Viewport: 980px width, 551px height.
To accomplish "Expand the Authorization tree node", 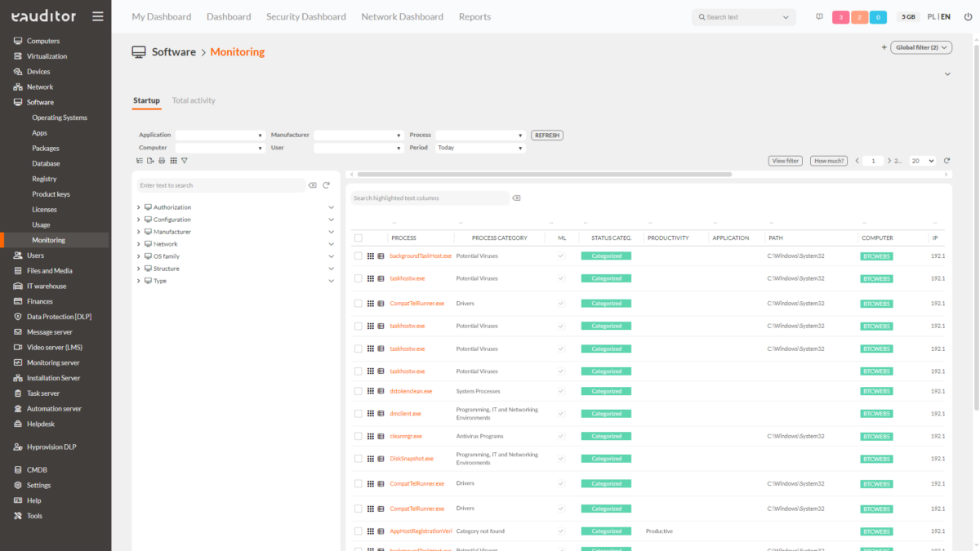I will click(138, 207).
